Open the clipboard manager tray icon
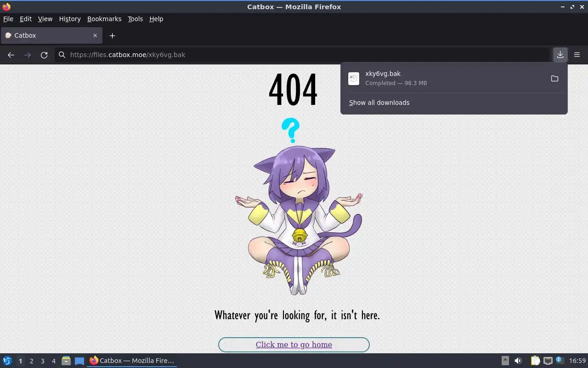Image resolution: width=588 pixels, height=368 pixels. point(535,361)
